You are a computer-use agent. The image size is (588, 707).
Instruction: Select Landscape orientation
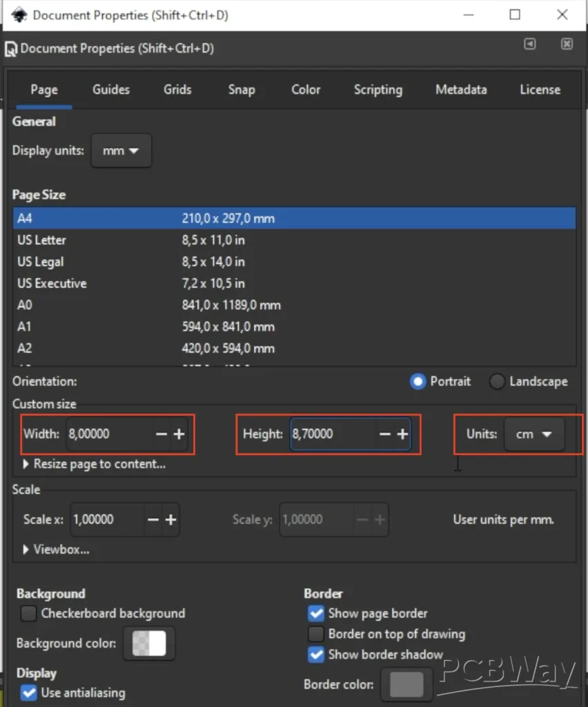click(497, 381)
